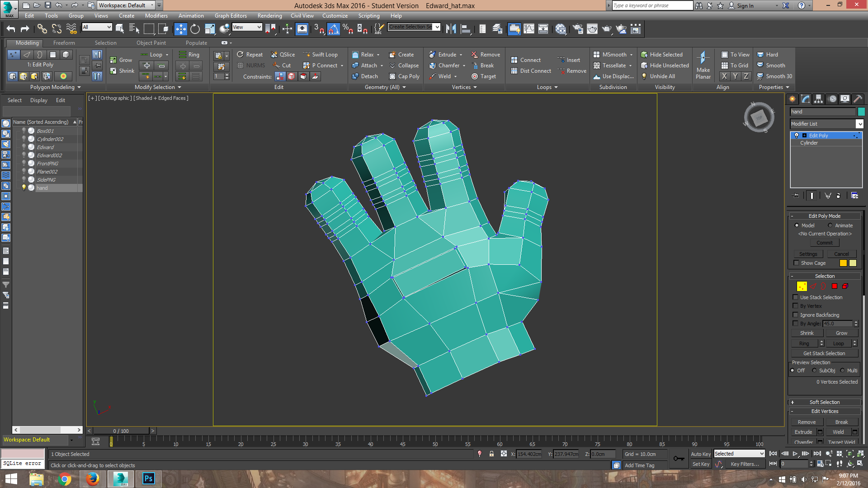The image size is (868, 488).
Task: Open the Workspace Default dropdown
Action: pyautogui.click(x=126, y=5)
